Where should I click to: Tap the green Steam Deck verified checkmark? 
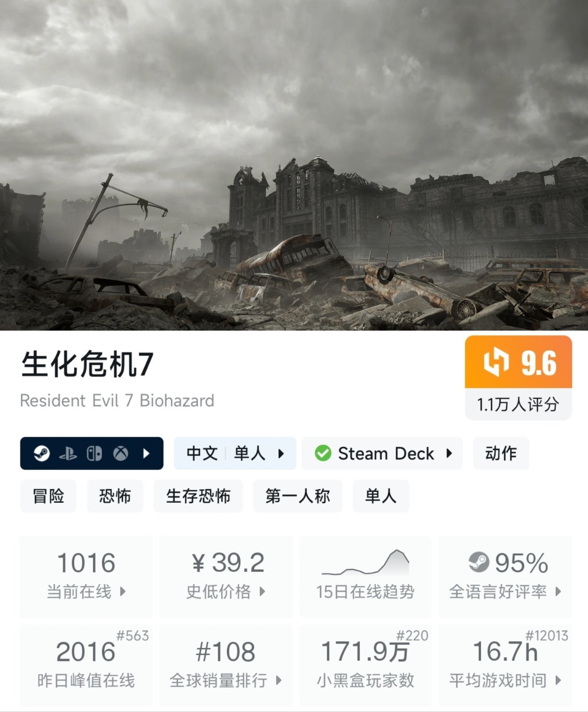[x=323, y=453]
